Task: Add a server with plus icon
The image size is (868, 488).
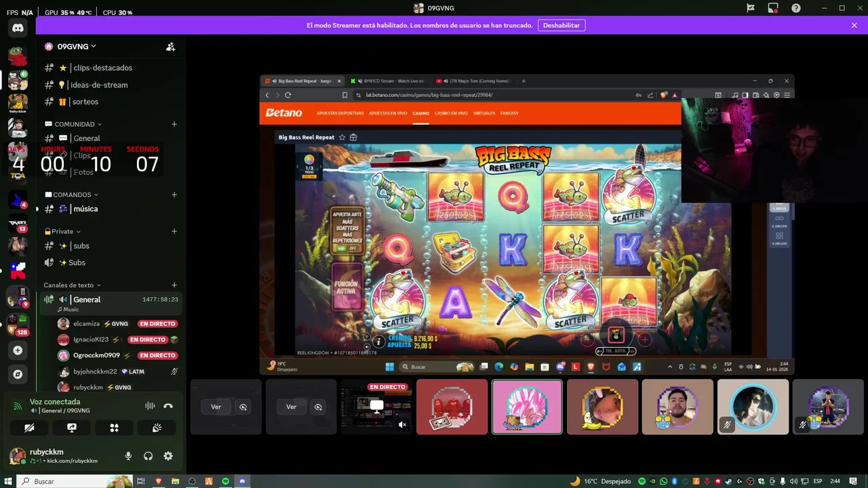Action: point(18,350)
